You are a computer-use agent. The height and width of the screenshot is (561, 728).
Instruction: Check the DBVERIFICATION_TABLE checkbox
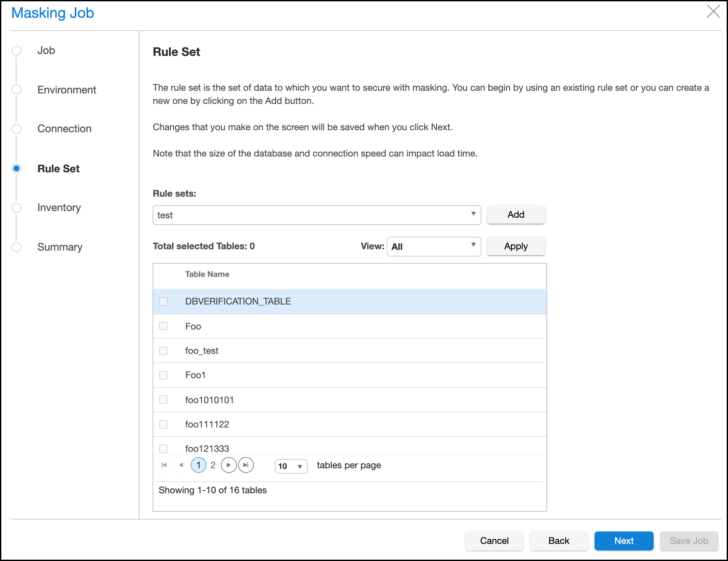tap(163, 301)
